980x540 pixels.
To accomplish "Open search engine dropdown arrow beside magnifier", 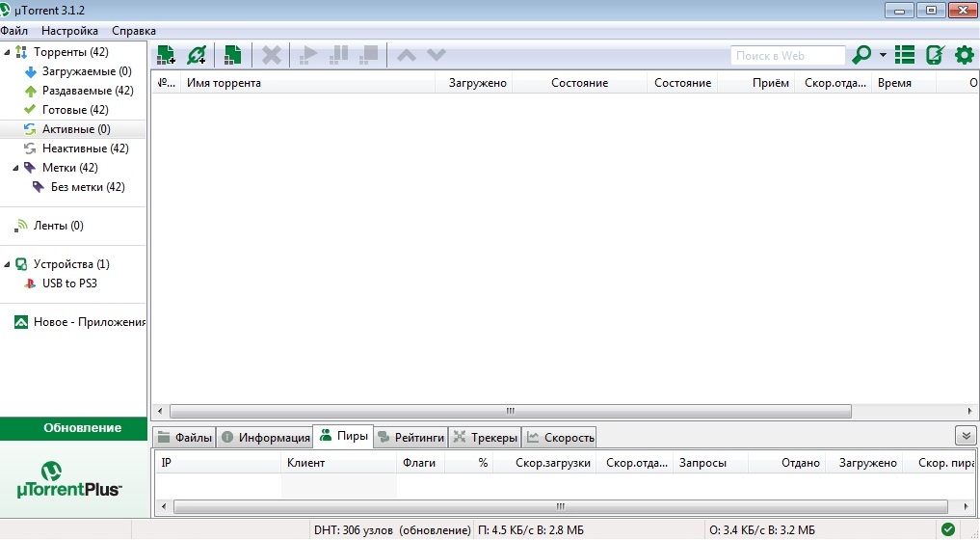I will (883, 56).
